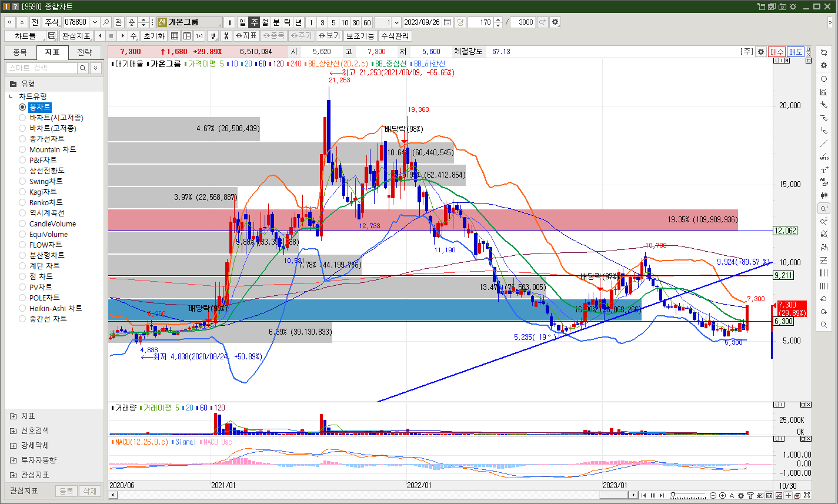The image size is (838, 504).
Task: Expand the 신호검색 tree section
Action: [x=14, y=430]
